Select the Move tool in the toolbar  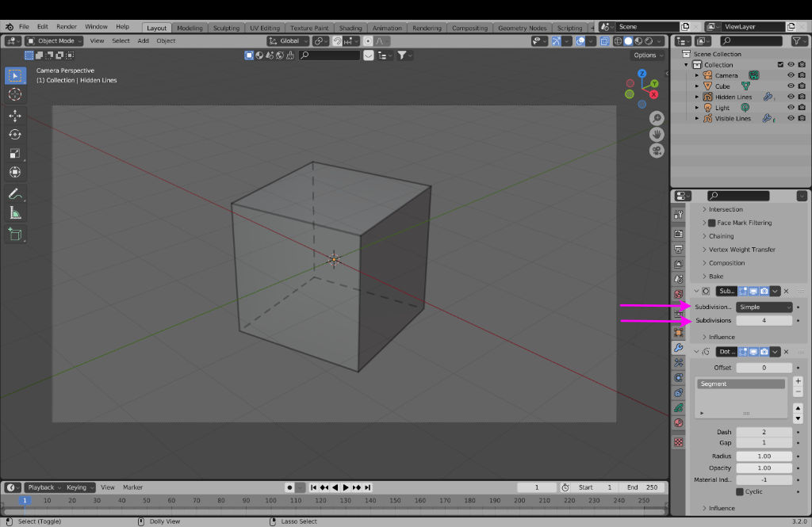[x=15, y=115]
